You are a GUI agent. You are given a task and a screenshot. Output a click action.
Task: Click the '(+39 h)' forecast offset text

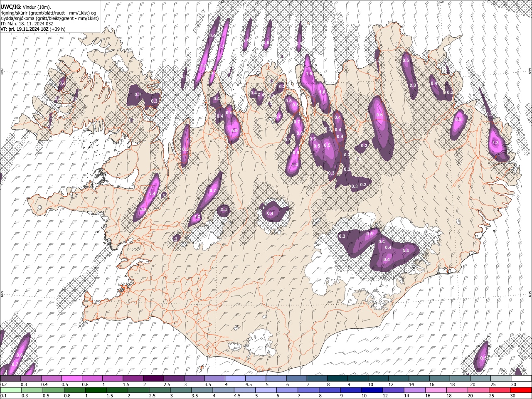[57, 30]
